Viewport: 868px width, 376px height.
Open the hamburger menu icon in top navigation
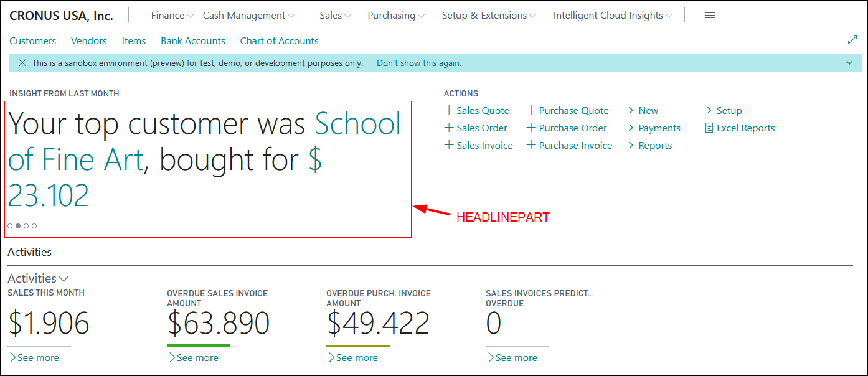(x=709, y=16)
